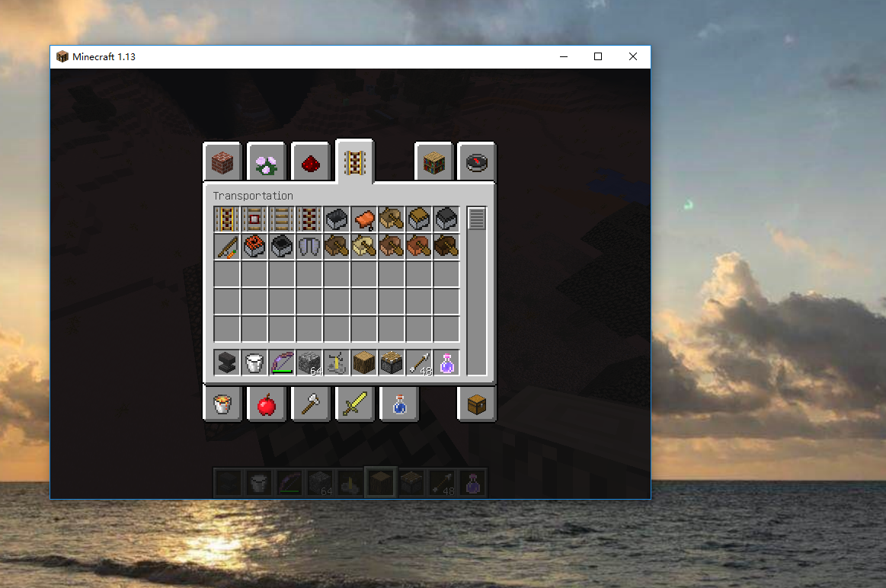Image resolution: width=886 pixels, height=588 pixels.
Task: Pick up the Powered Rail item
Action: coord(227,219)
